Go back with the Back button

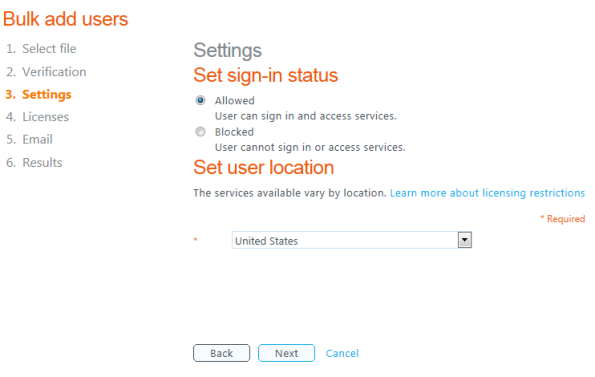tap(222, 353)
